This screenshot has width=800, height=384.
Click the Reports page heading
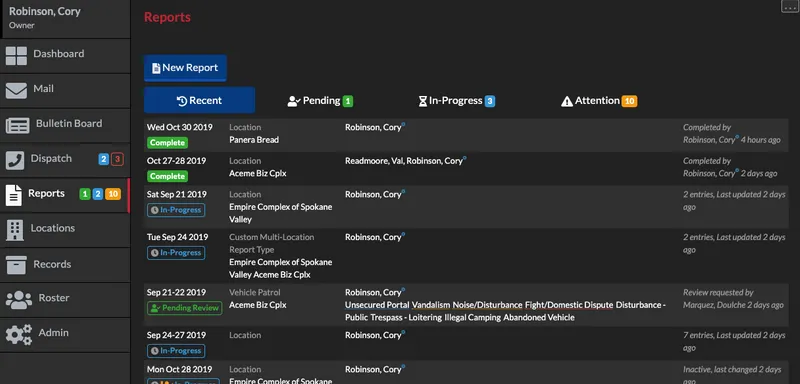pos(167,17)
